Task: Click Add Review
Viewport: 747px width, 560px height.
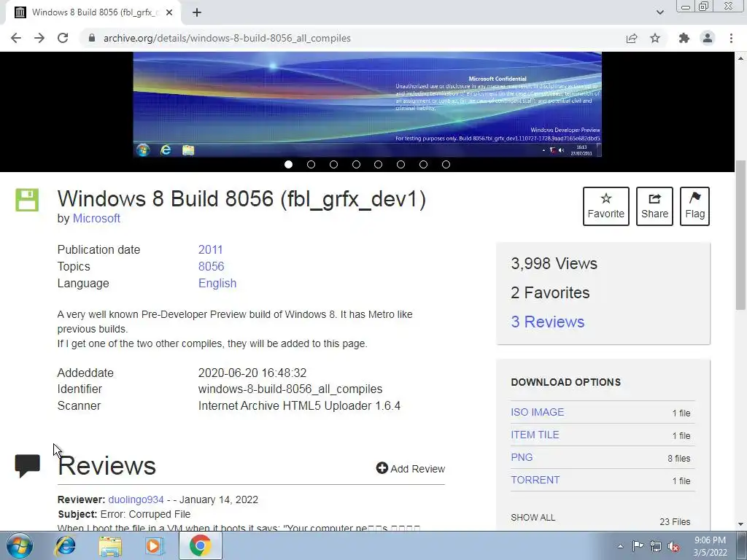Action: [411, 469]
